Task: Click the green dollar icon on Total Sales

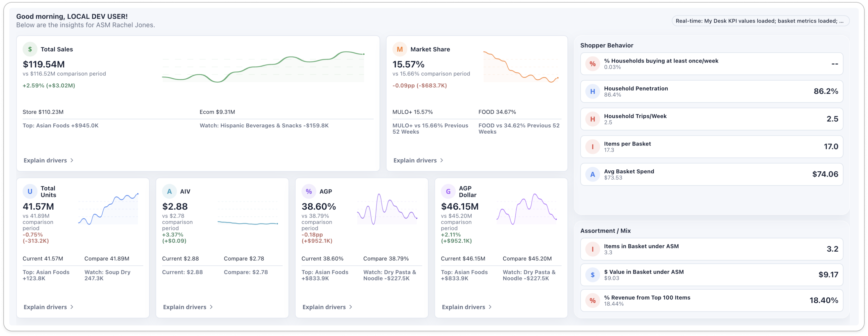Action: 30,49
